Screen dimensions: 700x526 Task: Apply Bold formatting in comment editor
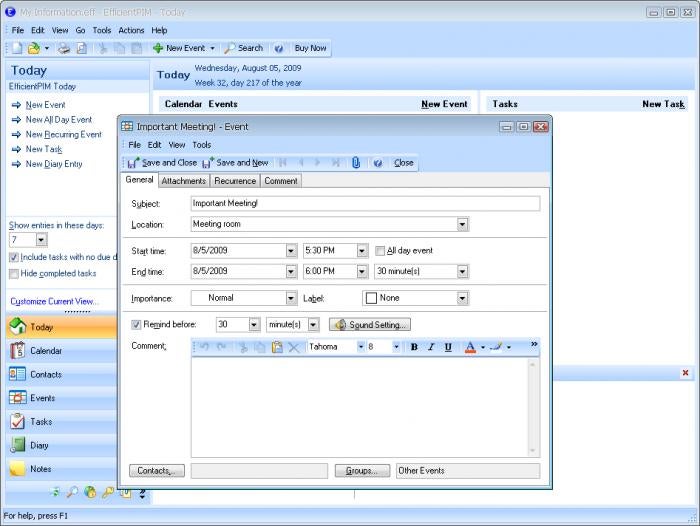[x=414, y=347]
